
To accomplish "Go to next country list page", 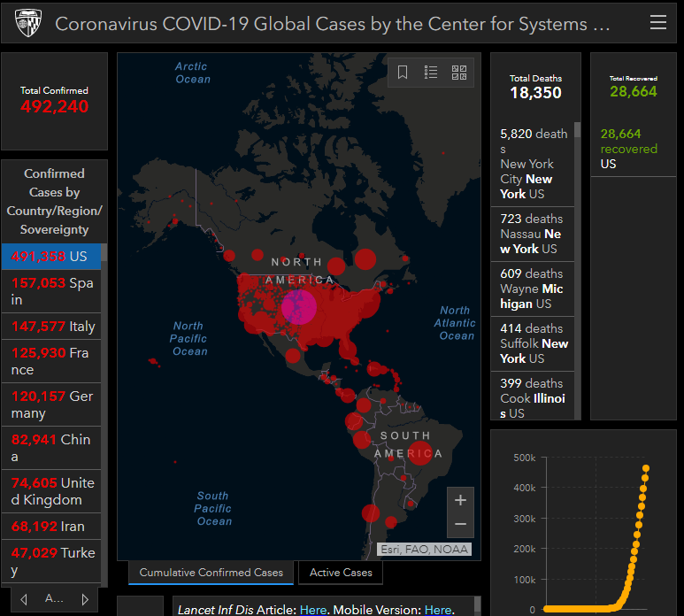I will (x=85, y=599).
